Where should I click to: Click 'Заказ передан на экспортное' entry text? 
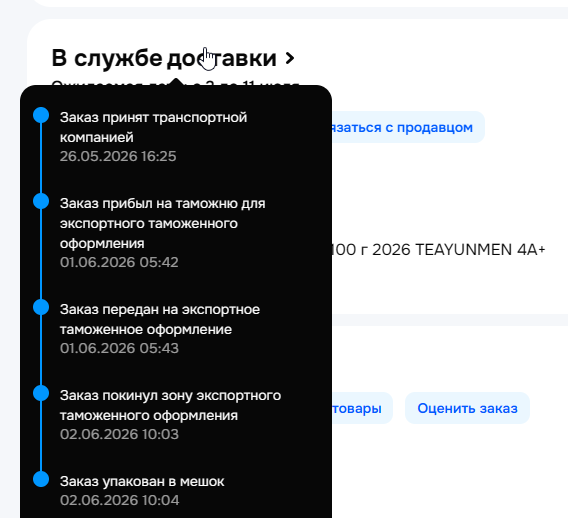click(x=160, y=319)
